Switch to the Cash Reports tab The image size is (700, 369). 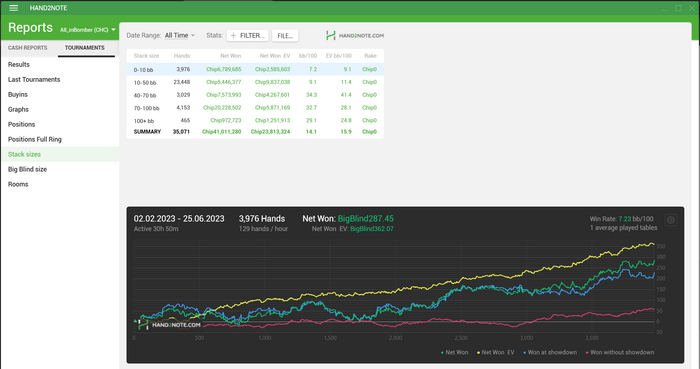click(x=27, y=48)
